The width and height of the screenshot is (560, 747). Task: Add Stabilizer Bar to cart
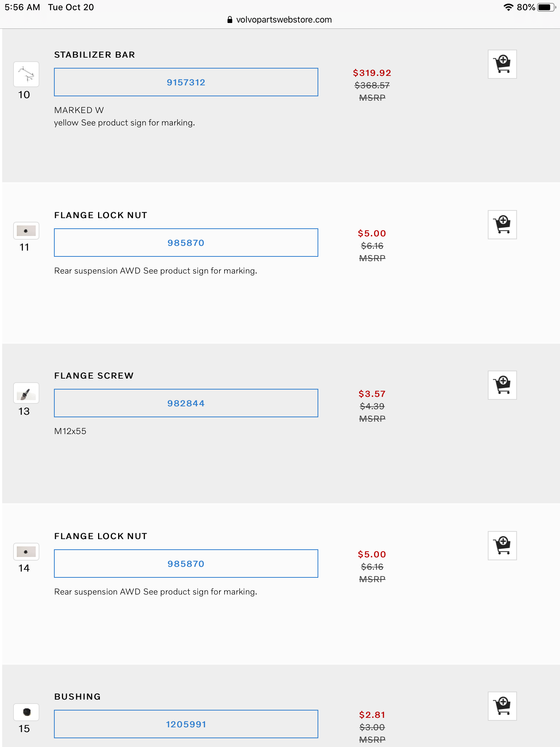502,64
